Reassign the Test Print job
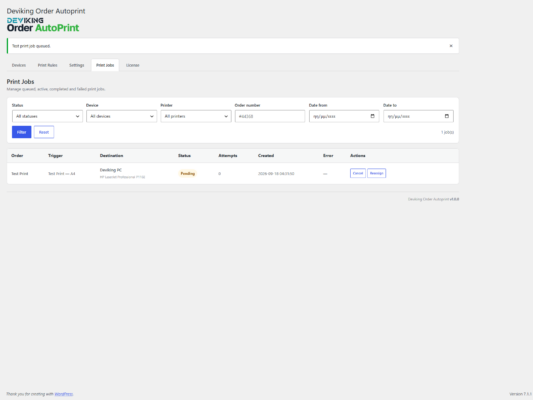The image size is (533, 400). pyautogui.click(x=376, y=173)
